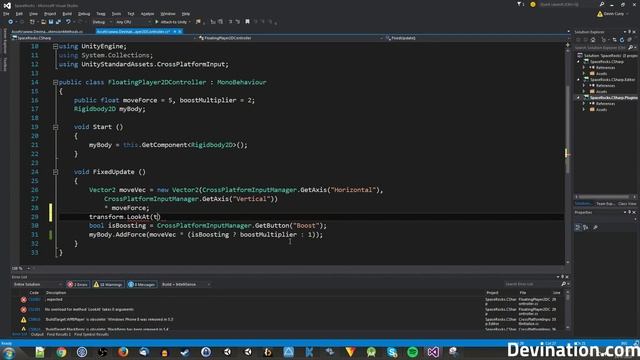This screenshot has width=640, height=360.
Task: Open Entire Solution scope dropdown
Action: pyautogui.click(x=38, y=284)
